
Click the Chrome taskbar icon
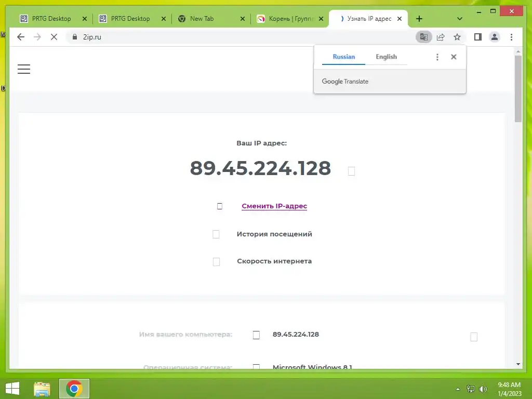(x=74, y=389)
